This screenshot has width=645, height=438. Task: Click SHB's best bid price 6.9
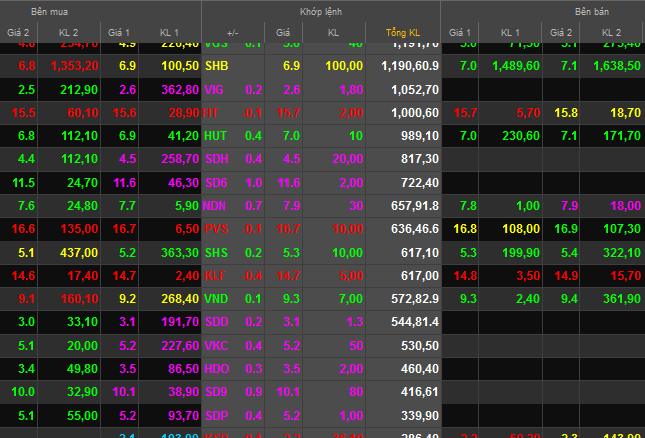tap(127, 65)
